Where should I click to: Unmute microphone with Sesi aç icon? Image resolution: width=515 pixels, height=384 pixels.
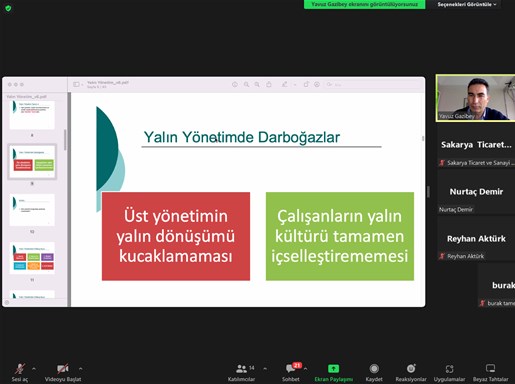20,369
